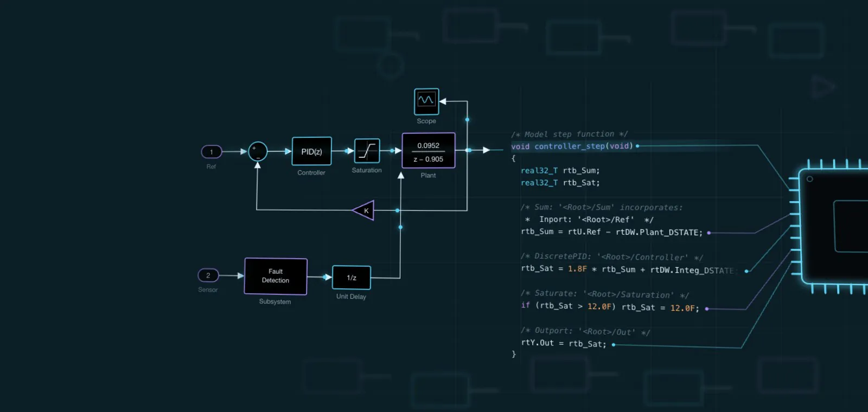This screenshot has height=412, width=868.
Task: Select the "void controller_step(void)" code line
Action: point(572,146)
